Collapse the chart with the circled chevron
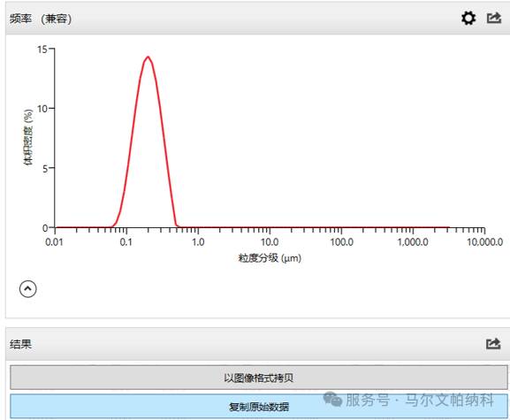The image size is (510, 420). (x=28, y=289)
